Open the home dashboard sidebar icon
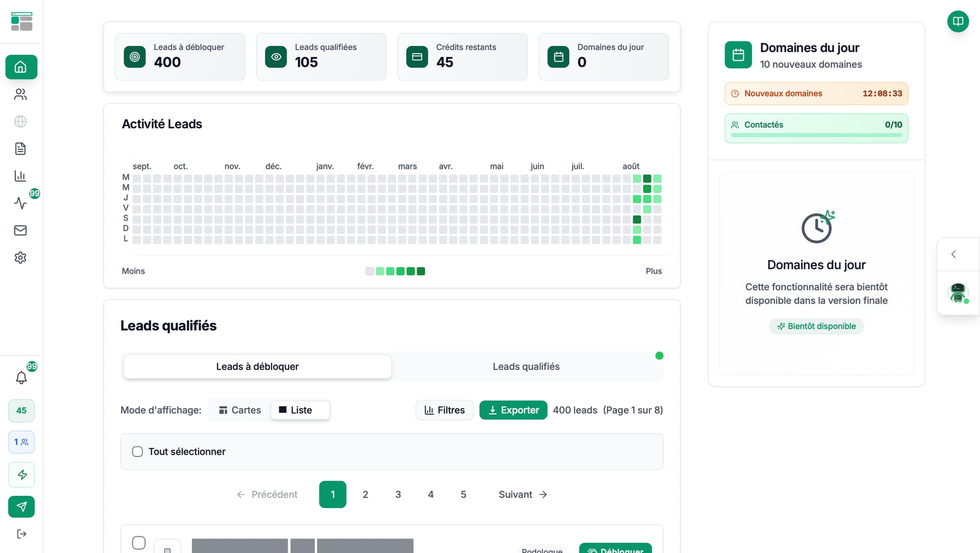 click(x=21, y=67)
